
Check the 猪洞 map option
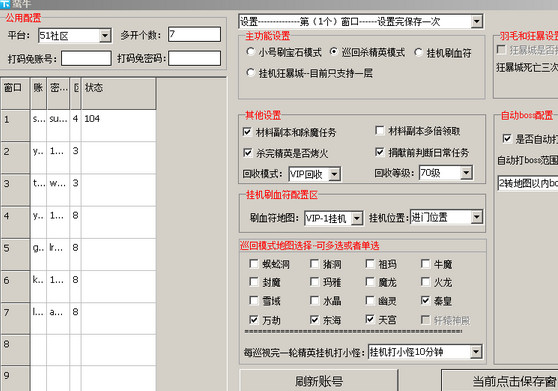314,264
